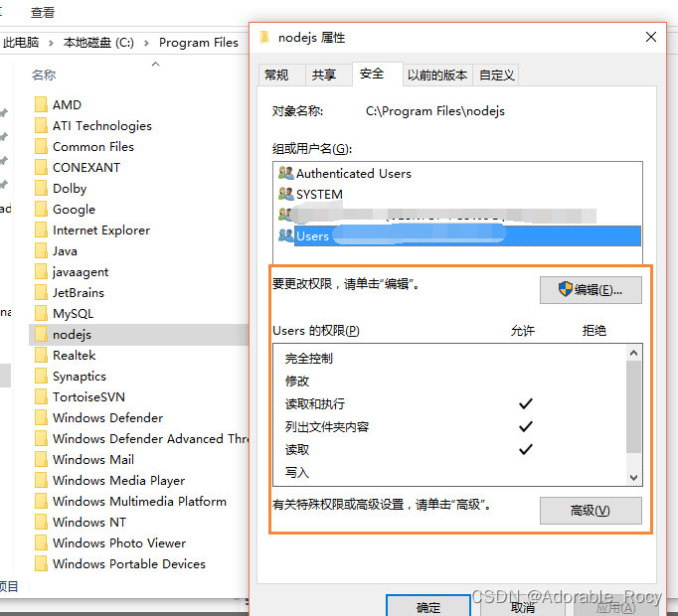The height and width of the screenshot is (616, 678).
Task: Select the Windows Portable Devices folder
Action: pos(129,563)
